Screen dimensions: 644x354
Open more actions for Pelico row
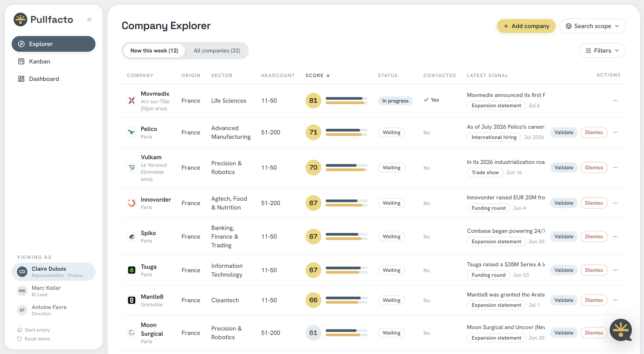[x=615, y=132]
